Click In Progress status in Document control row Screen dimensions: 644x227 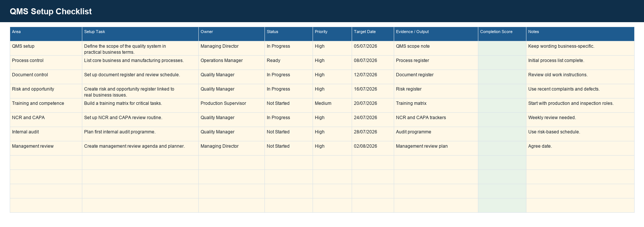pos(289,77)
